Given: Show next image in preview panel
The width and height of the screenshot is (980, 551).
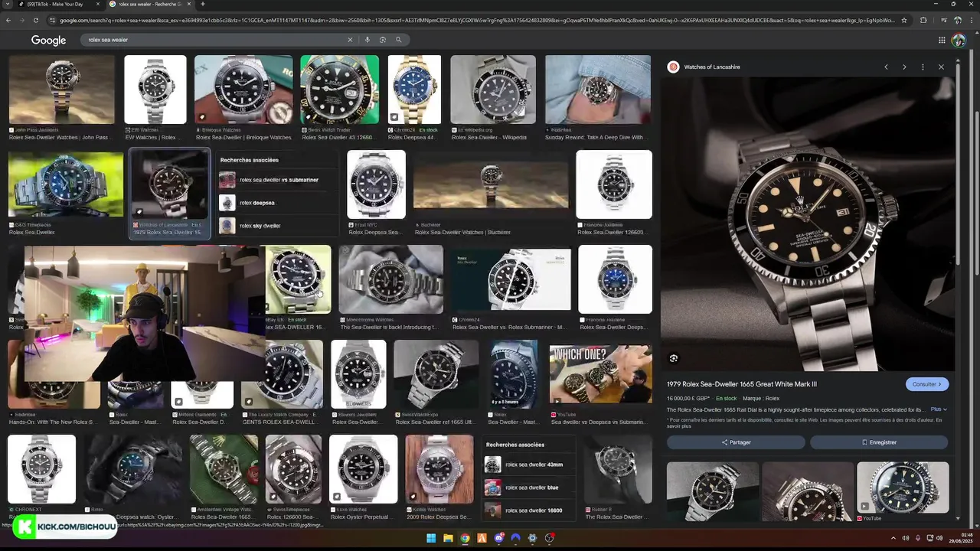Looking at the screenshot, I should click(x=904, y=67).
